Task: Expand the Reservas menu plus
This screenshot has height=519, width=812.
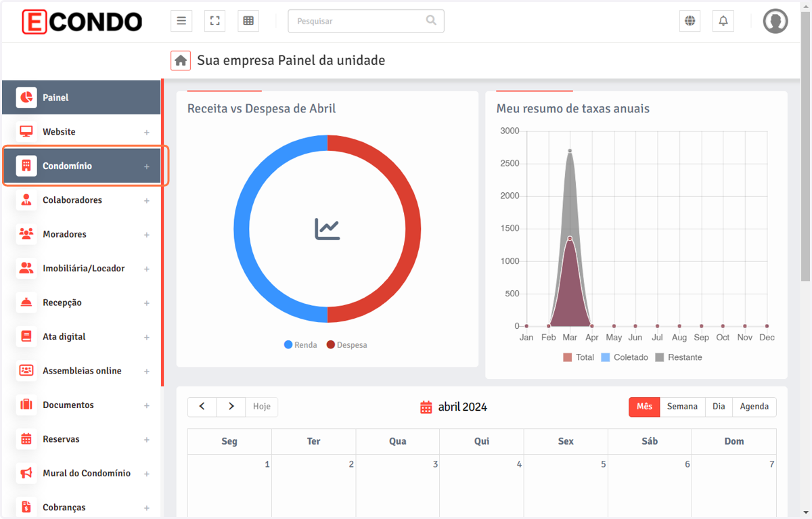Action: [x=147, y=440]
